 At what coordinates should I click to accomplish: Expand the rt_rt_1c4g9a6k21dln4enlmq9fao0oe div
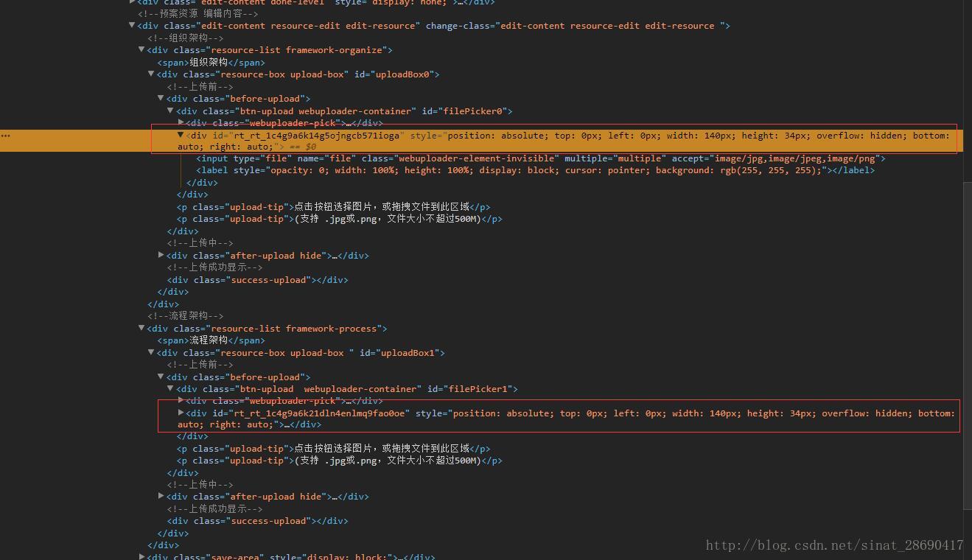[x=181, y=413]
